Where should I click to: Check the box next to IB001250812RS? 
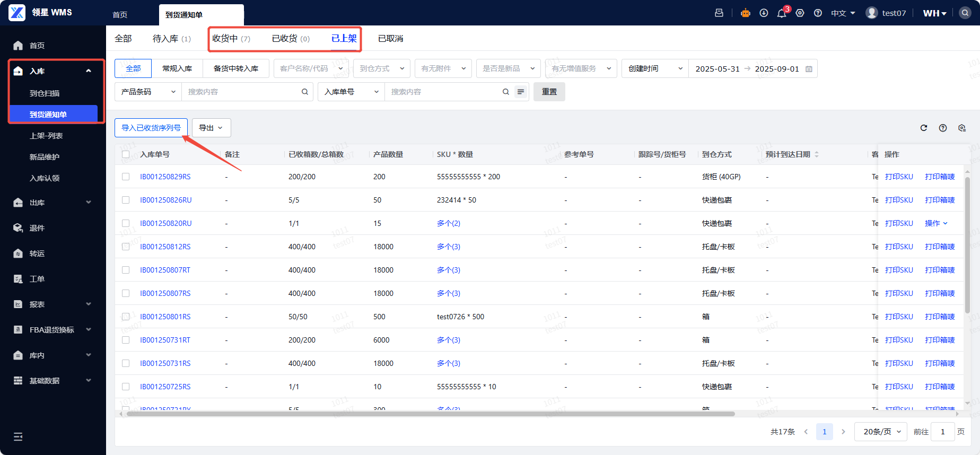(x=126, y=247)
